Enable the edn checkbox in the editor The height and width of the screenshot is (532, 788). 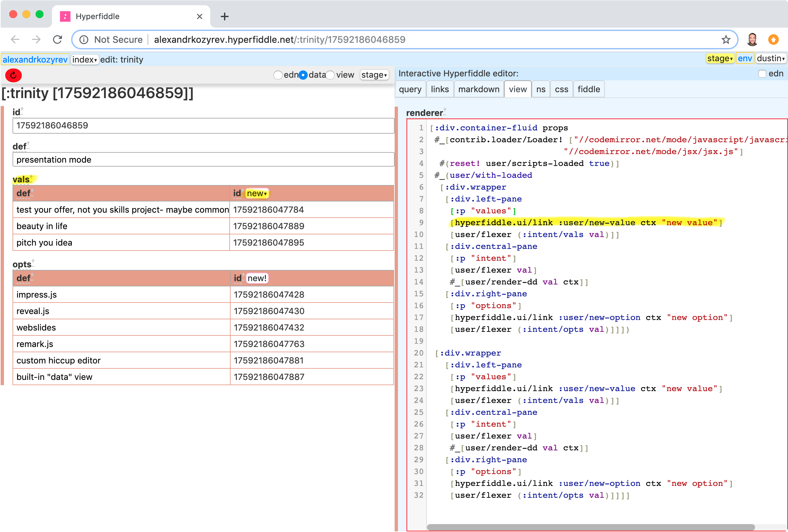(x=762, y=73)
